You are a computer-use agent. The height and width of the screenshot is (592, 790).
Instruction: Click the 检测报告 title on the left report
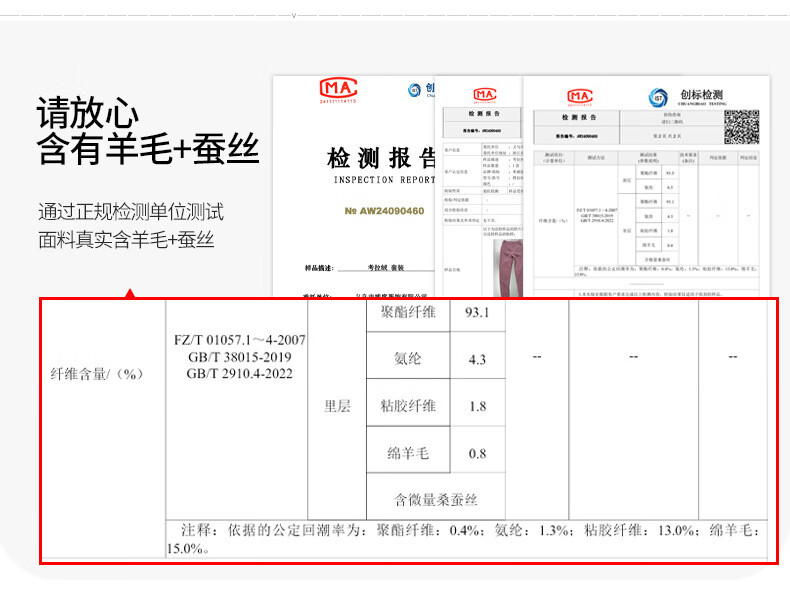[381, 159]
